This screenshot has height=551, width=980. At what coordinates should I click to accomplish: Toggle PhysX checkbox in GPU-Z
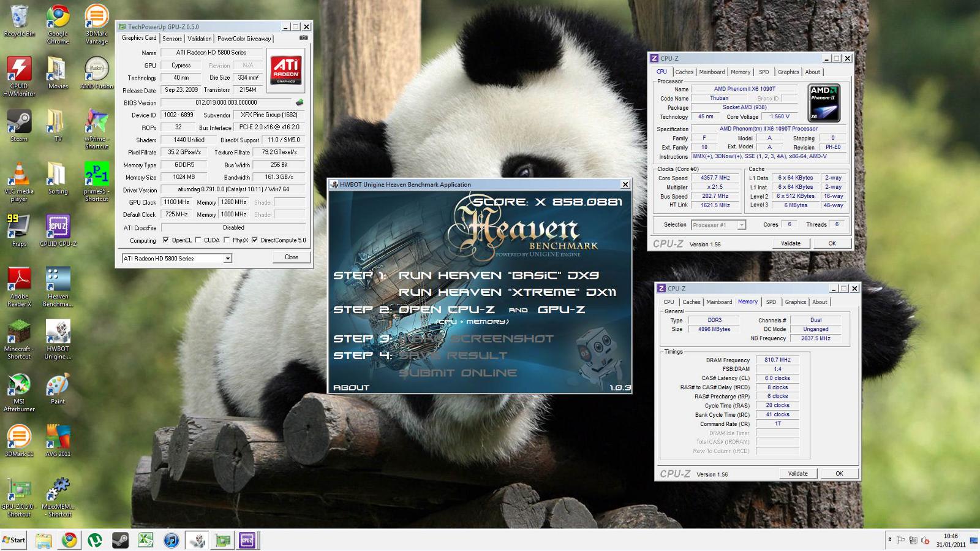(227, 240)
